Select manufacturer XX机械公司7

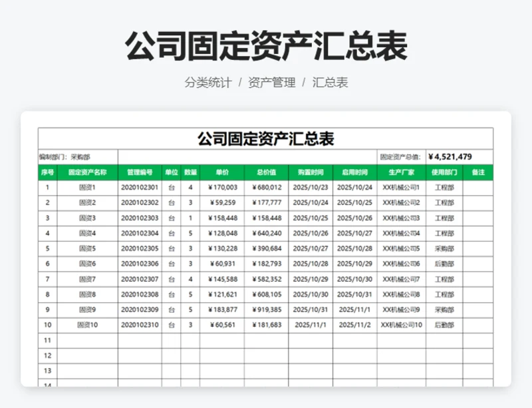402,280
